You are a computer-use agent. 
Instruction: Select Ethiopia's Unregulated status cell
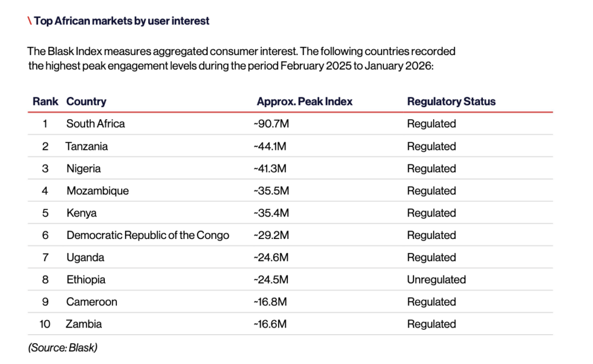(x=436, y=280)
